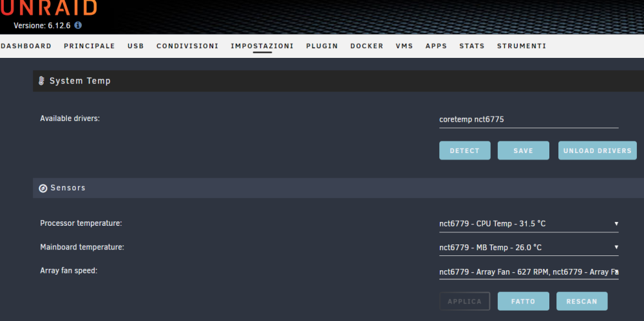The image size is (644, 321).
Task: Click the Mainboard temperature label
Action: pyautogui.click(x=82, y=247)
